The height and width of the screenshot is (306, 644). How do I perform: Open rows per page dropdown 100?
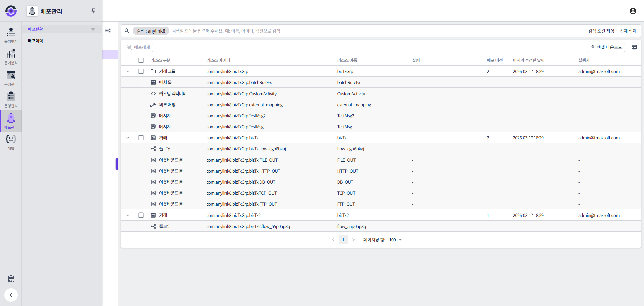395,240
